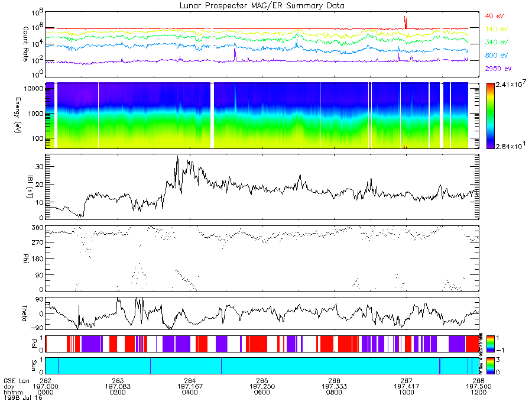Click the '1000' time tick label
532x414 pixels.
pyautogui.click(x=407, y=392)
